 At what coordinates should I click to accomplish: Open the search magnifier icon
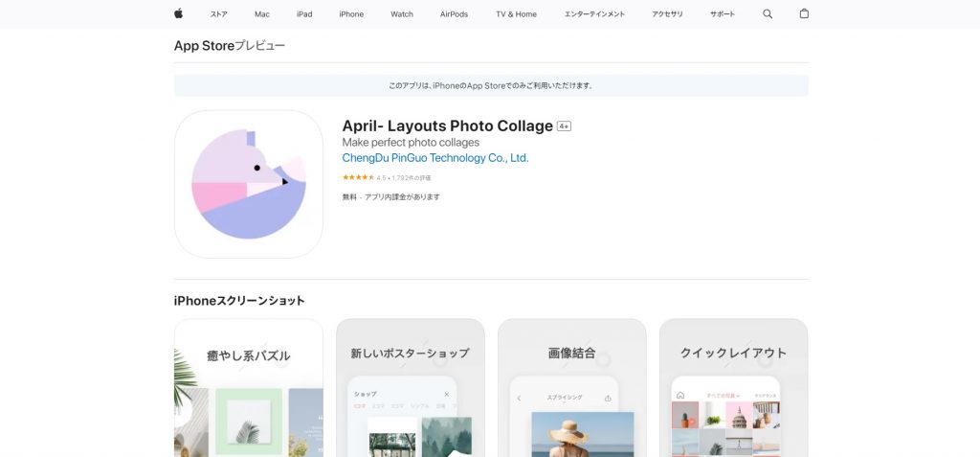point(768,13)
